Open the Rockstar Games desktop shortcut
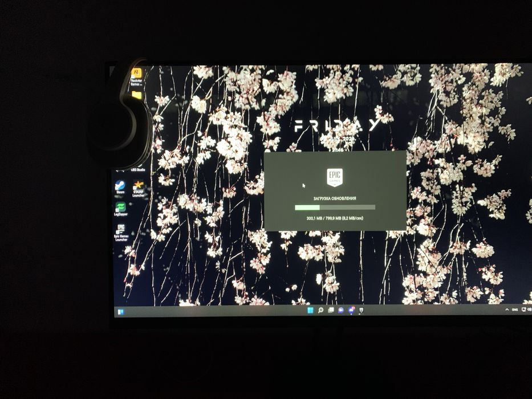The image size is (532, 399). pos(136,76)
